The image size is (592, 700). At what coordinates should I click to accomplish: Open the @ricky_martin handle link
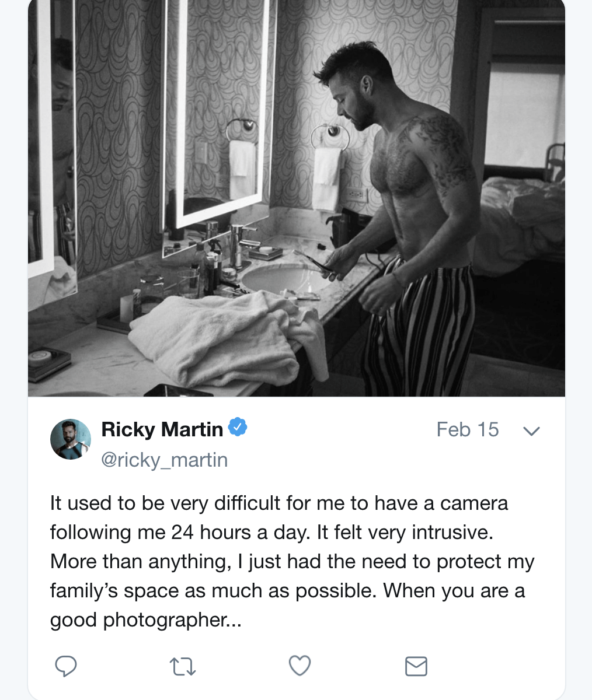pyautogui.click(x=164, y=460)
